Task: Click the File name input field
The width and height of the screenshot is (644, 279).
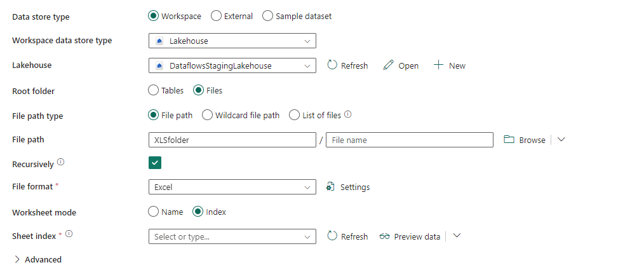Action: [x=410, y=140]
